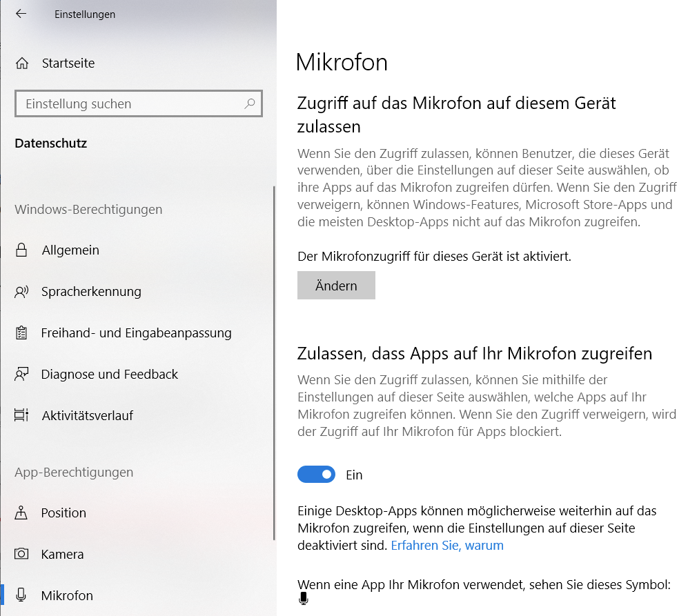Click 'Zulassen, dass Apps auf Ihr Mikrofon zugreifen' heading
Image resolution: width=688 pixels, height=616 pixels.
(x=475, y=354)
